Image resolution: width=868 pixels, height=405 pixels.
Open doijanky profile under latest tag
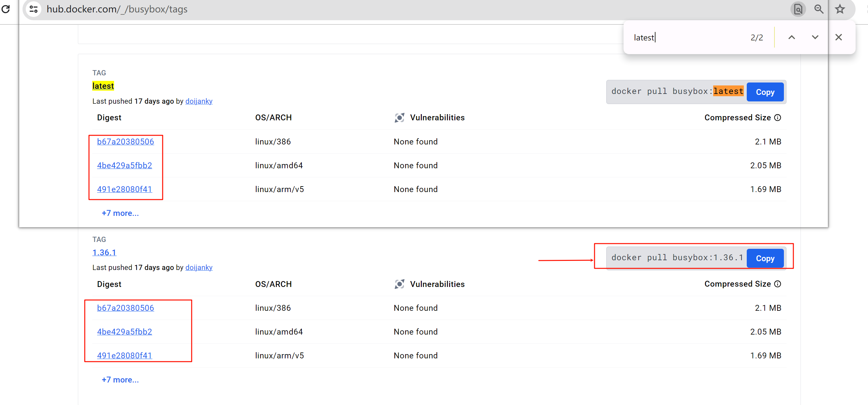(199, 101)
